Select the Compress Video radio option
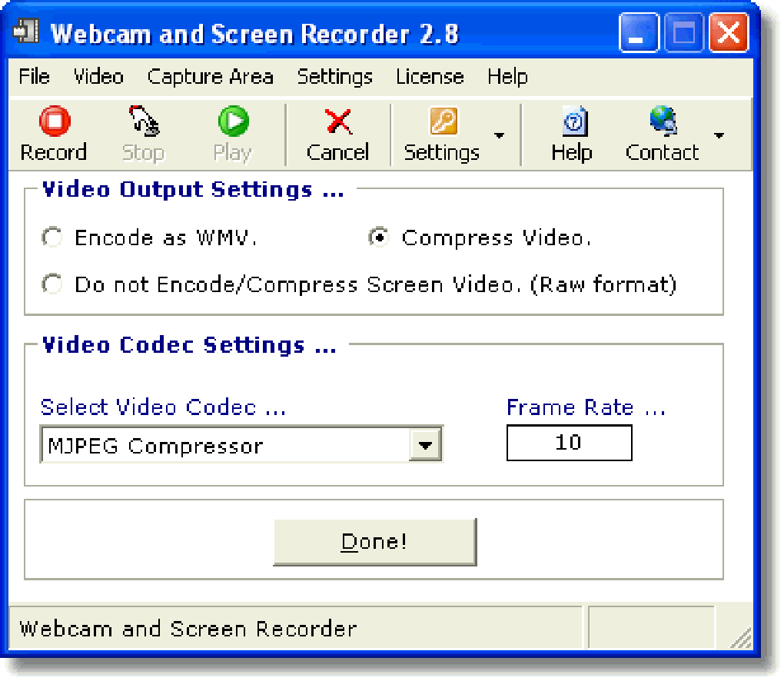Screen dimensions: 784x681 tap(378, 237)
